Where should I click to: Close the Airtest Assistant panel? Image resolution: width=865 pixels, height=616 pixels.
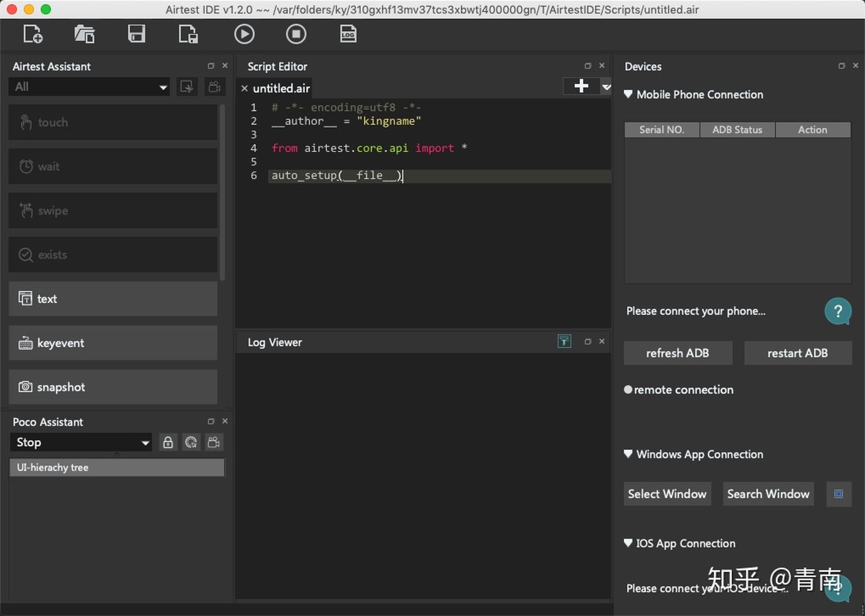(x=225, y=66)
